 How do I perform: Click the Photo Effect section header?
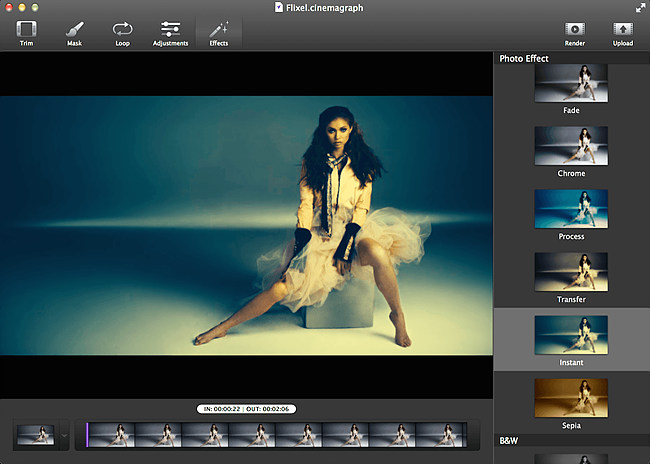pyautogui.click(x=572, y=58)
